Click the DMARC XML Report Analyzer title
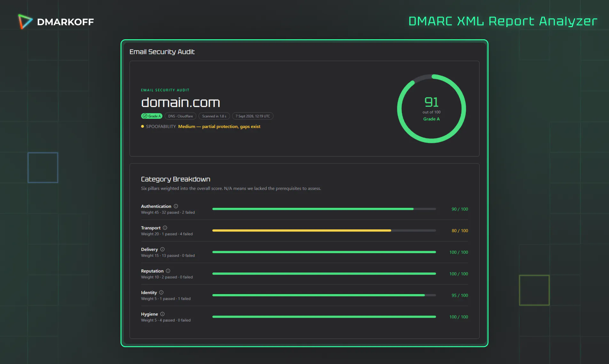This screenshot has height=364, width=609. coord(503,21)
